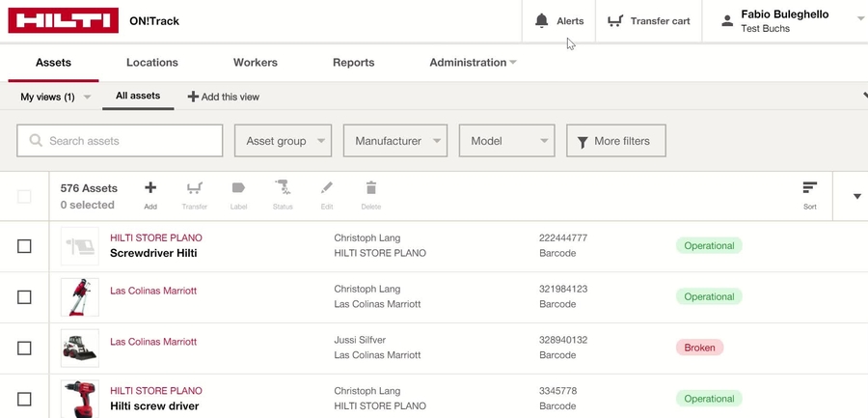Click the Transfer cart toolbar icon

pyautogui.click(x=194, y=188)
